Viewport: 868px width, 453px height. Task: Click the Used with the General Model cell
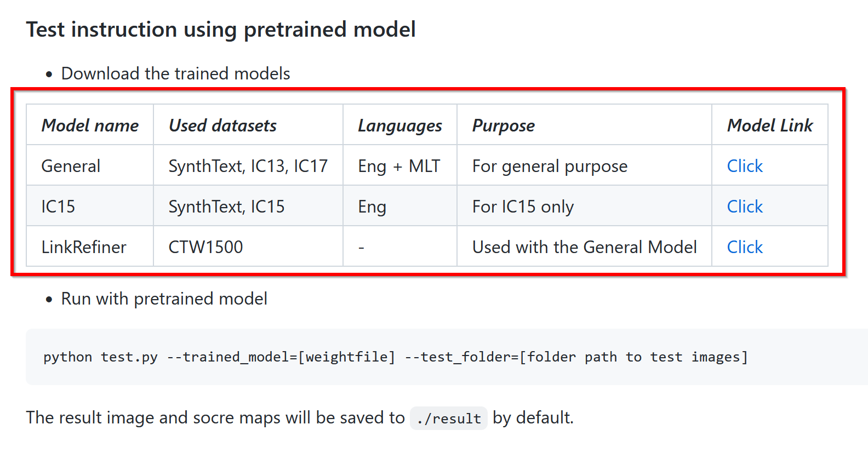point(584,247)
